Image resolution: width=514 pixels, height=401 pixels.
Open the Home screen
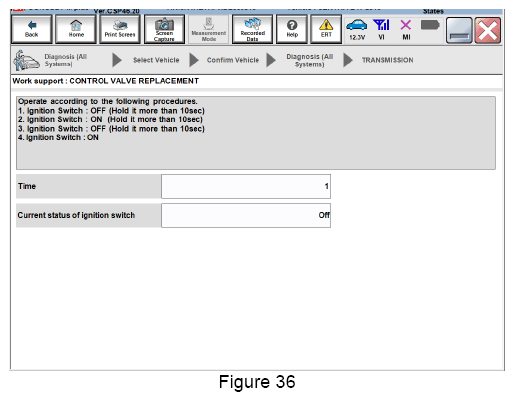76,29
